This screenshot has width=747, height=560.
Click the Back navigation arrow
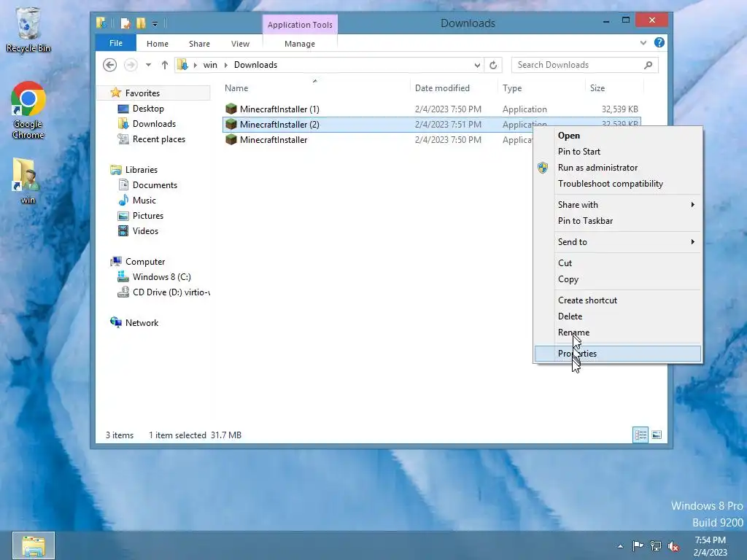pos(109,65)
